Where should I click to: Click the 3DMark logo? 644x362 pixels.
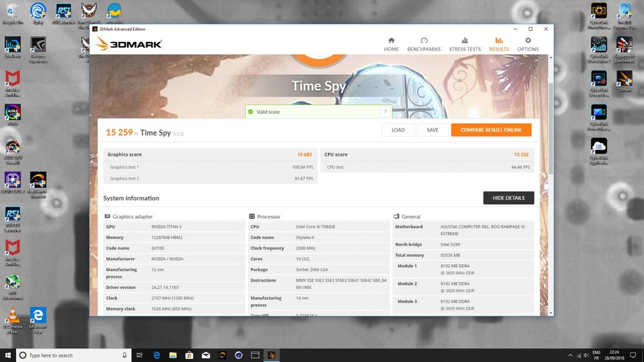click(129, 44)
